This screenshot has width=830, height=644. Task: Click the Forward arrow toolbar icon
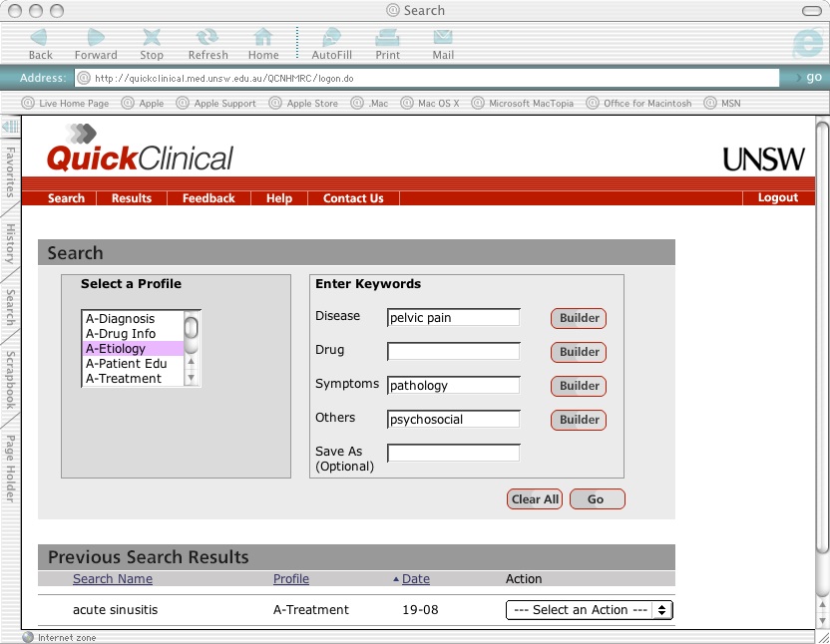point(96,38)
